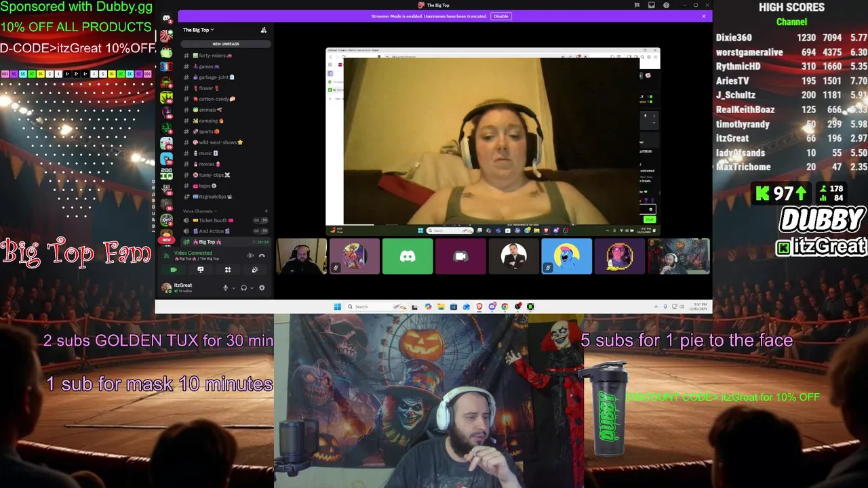This screenshot has height=488, width=868.
Task: Open Discord from the taskbar
Action: pyautogui.click(x=492, y=306)
